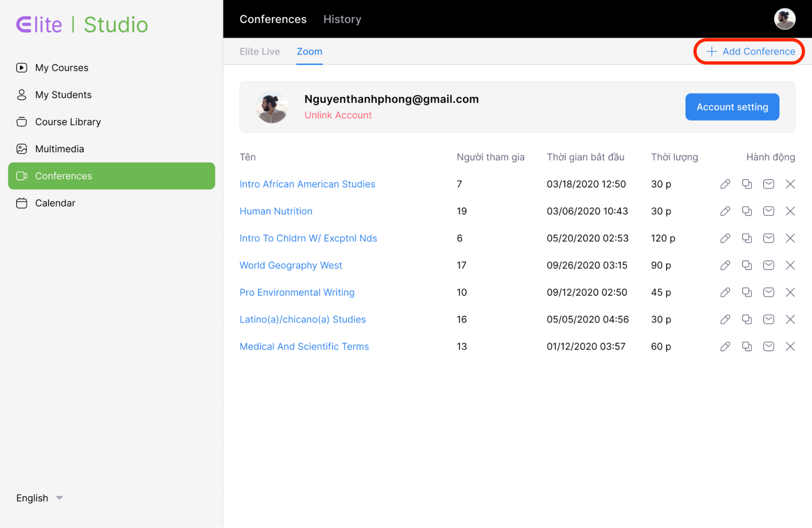The width and height of the screenshot is (812, 528).
Task: Open the English language dropdown
Action: 39,498
